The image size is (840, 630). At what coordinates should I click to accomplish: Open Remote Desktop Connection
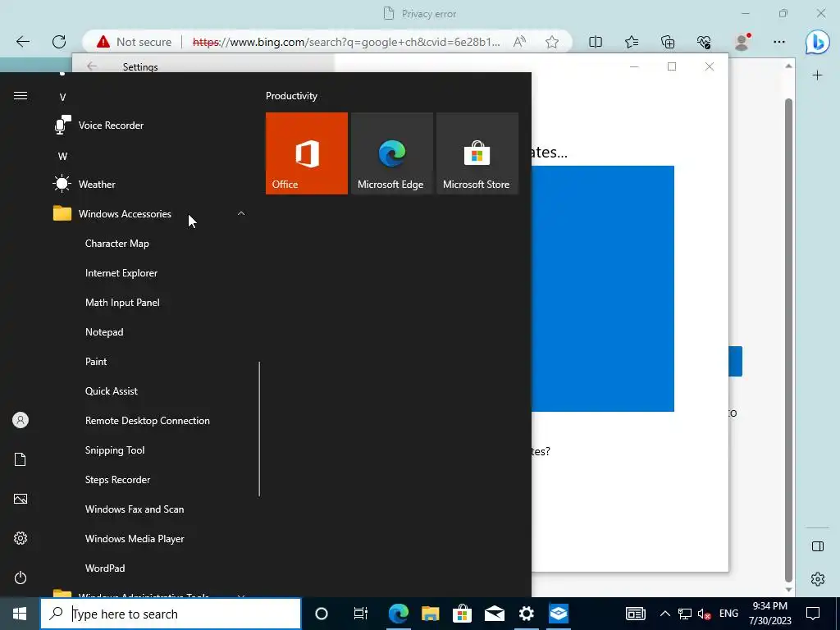(148, 420)
